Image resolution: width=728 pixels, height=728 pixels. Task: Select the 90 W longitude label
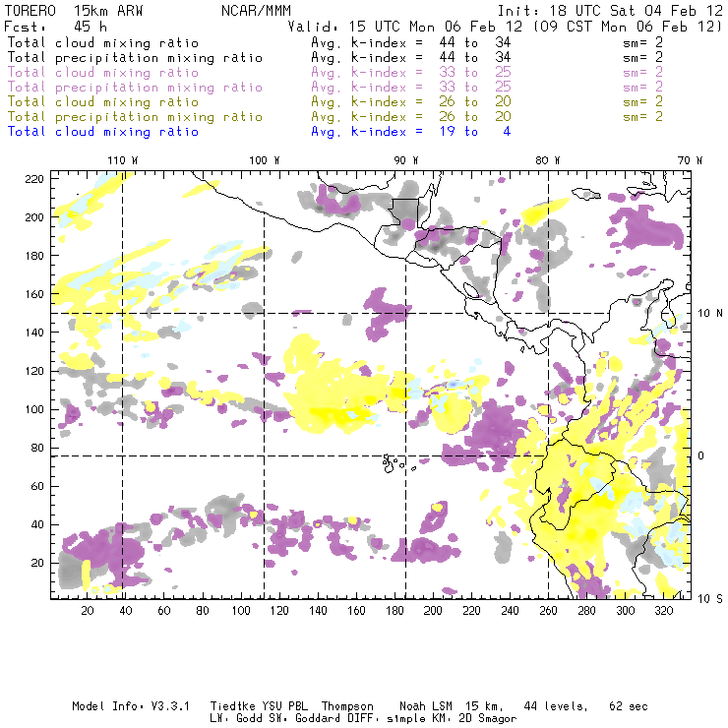click(x=406, y=160)
